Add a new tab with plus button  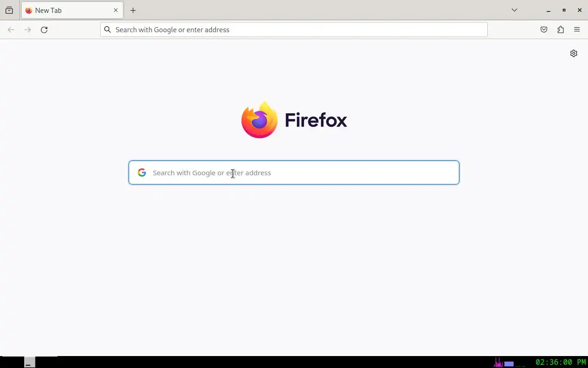pyautogui.click(x=133, y=10)
